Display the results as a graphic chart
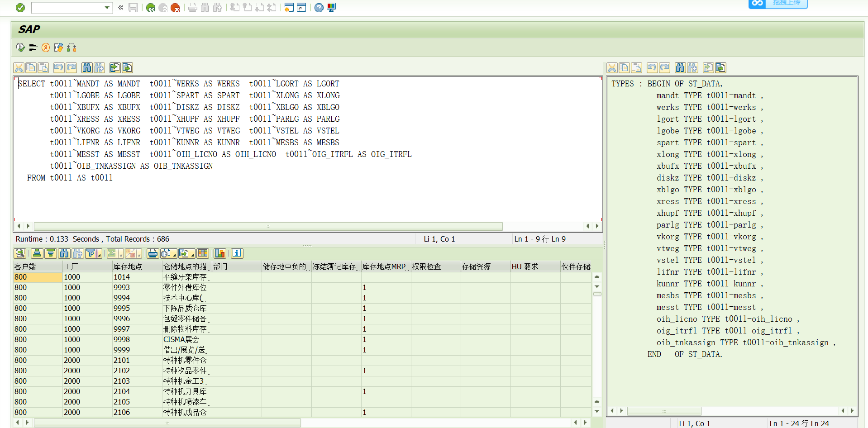 [220, 253]
